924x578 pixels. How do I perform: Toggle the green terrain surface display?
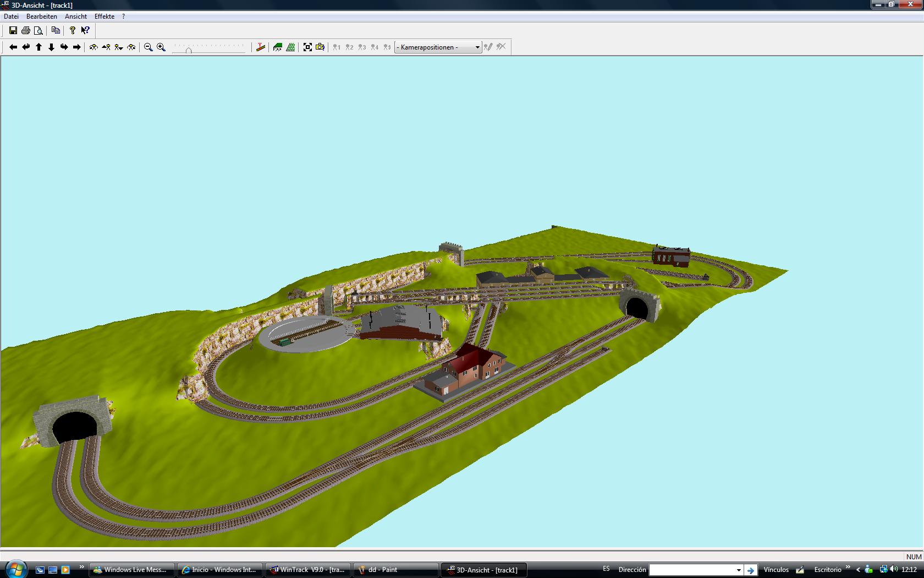(278, 47)
